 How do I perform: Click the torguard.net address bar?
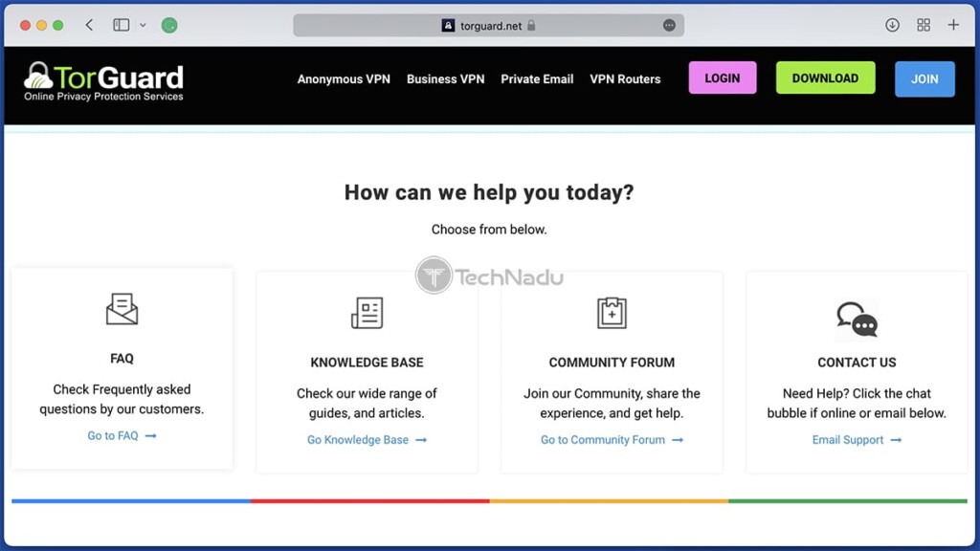tap(488, 26)
